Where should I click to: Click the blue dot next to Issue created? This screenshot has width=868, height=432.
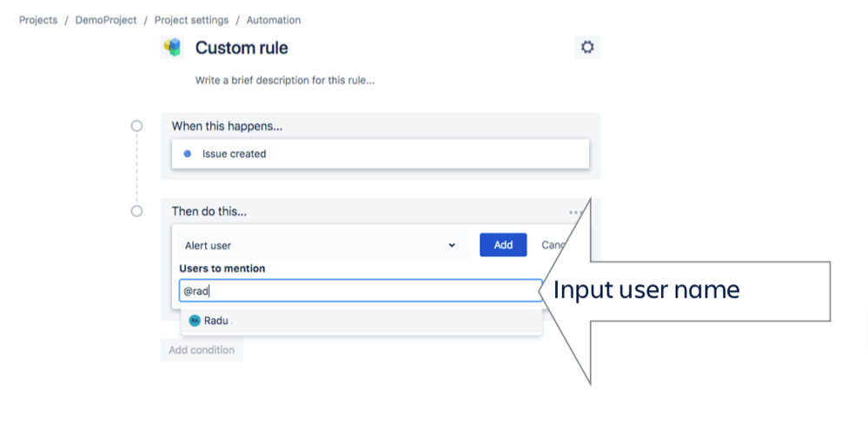click(x=187, y=154)
